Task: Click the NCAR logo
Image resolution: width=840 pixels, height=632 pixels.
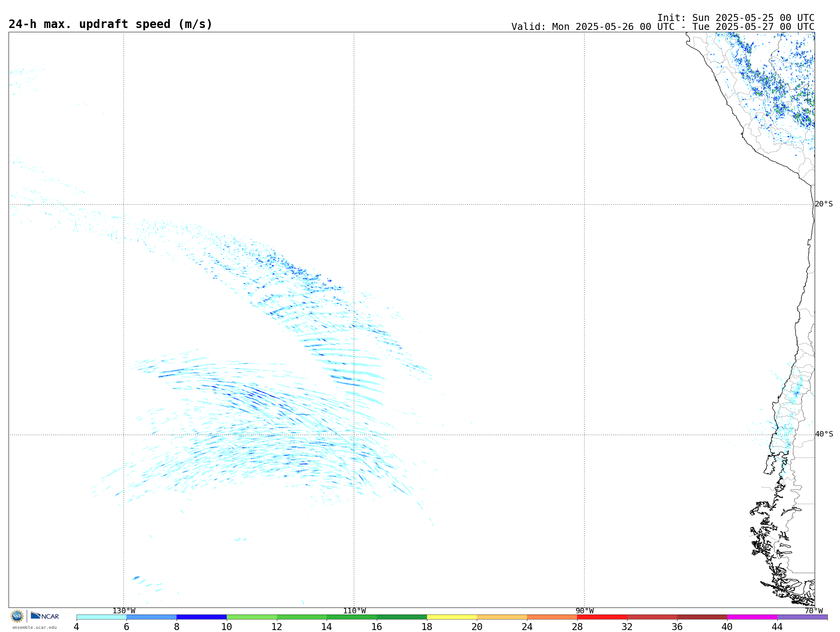Action: click(45, 616)
